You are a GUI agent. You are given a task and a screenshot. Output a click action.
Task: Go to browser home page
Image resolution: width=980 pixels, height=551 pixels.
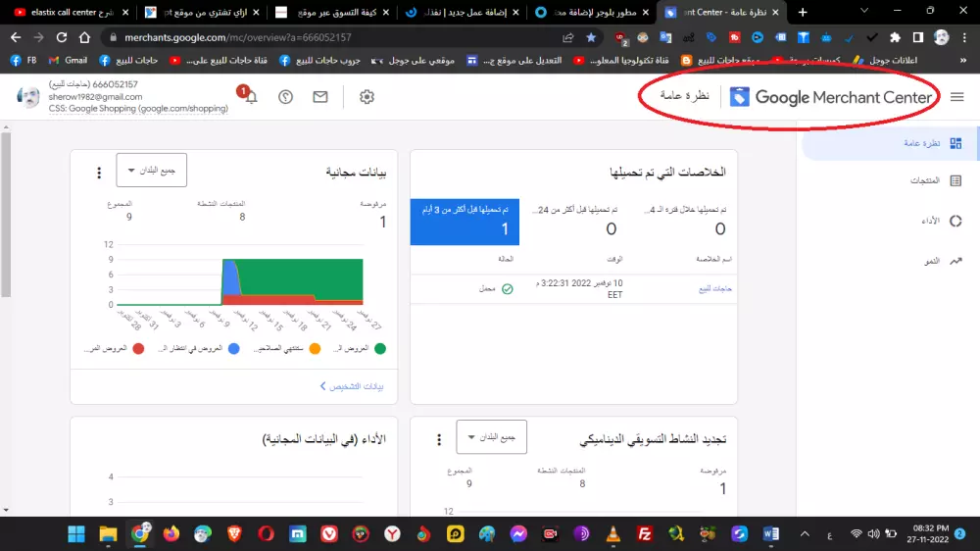(x=84, y=37)
